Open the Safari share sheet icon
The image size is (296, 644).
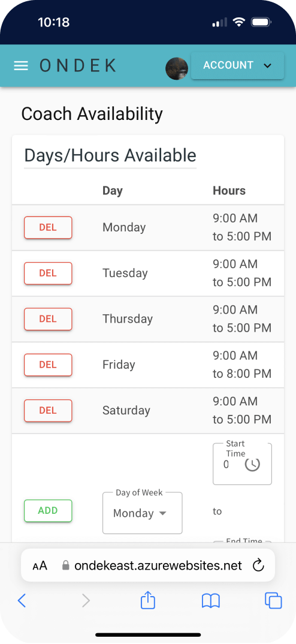[x=148, y=600]
